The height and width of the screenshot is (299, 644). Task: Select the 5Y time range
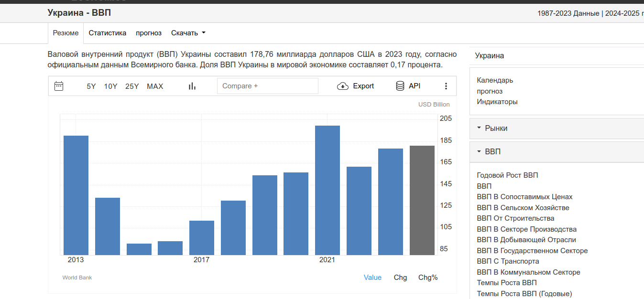click(x=91, y=86)
